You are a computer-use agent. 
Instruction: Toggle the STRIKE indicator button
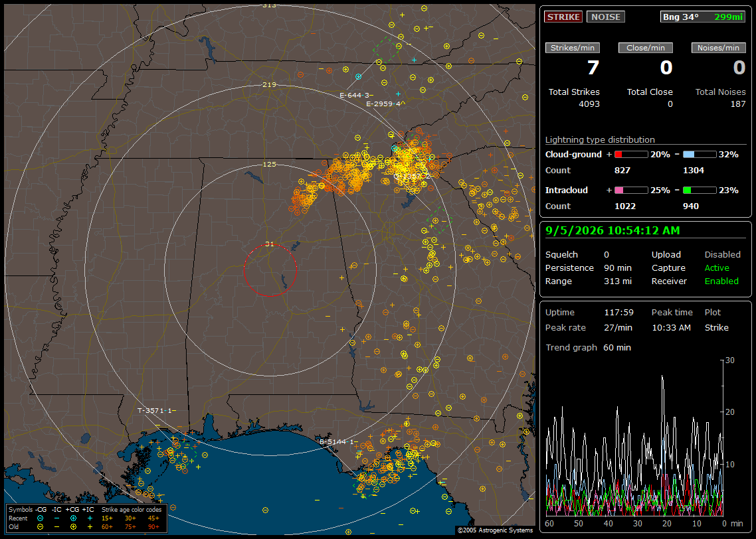(x=563, y=17)
